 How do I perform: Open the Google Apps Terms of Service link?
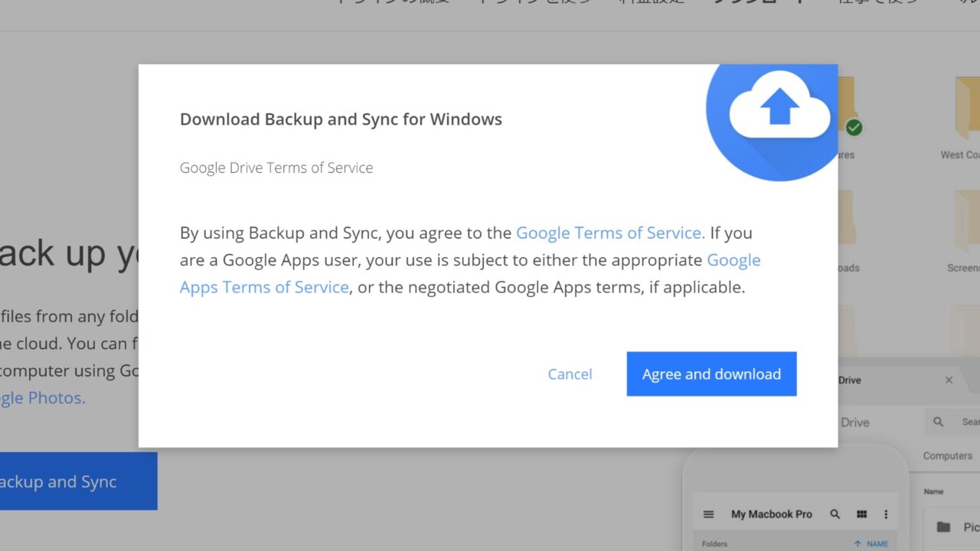[264, 287]
